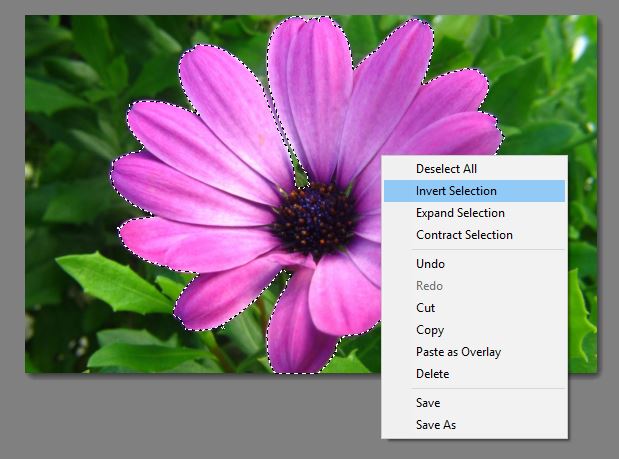Click the greyed-out Redo entry
Screen dimensions: 619x459
[474, 286]
